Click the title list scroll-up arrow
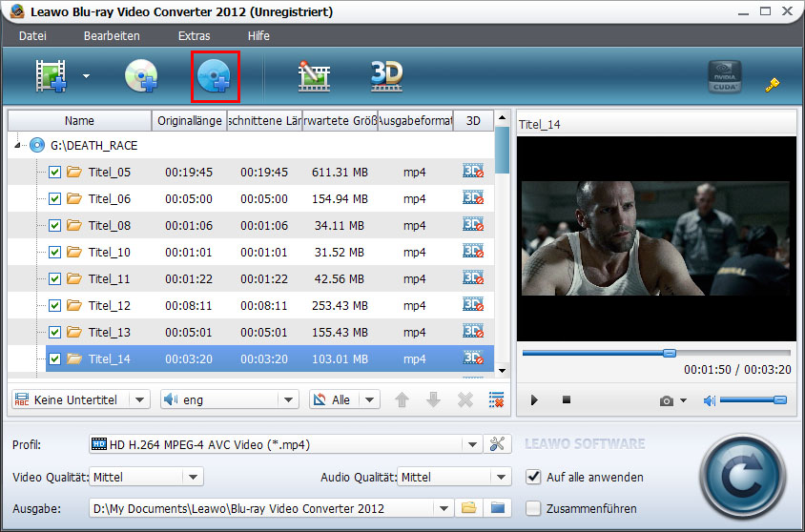Viewport: 805px width, 532px height. pos(502,117)
